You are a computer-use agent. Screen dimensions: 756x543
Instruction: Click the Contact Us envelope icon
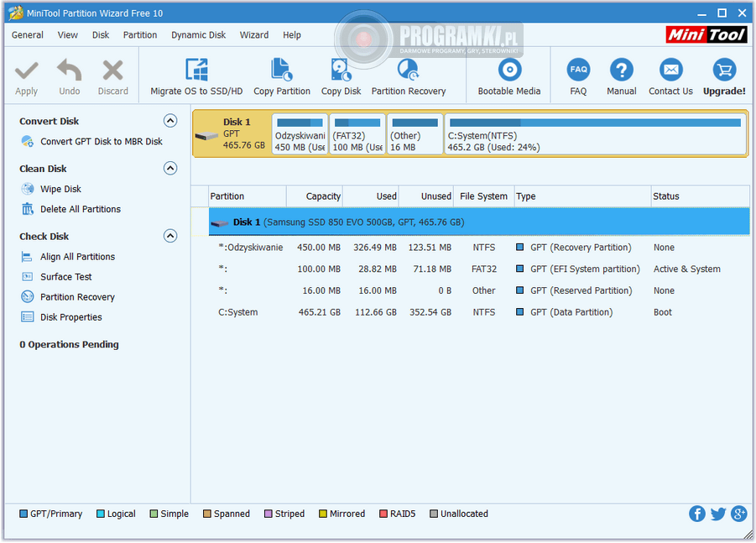point(670,70)
